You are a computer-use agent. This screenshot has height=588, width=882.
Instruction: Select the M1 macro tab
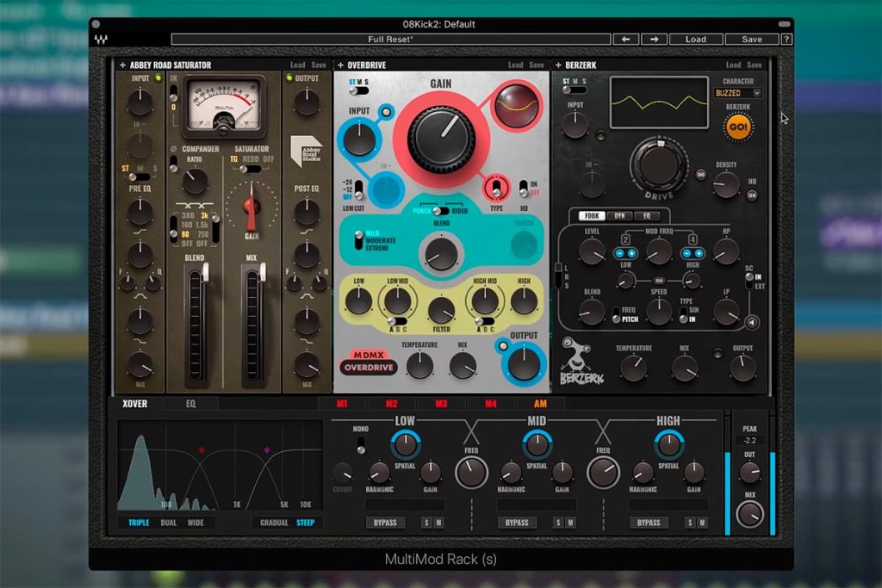(x=342, y=404)
